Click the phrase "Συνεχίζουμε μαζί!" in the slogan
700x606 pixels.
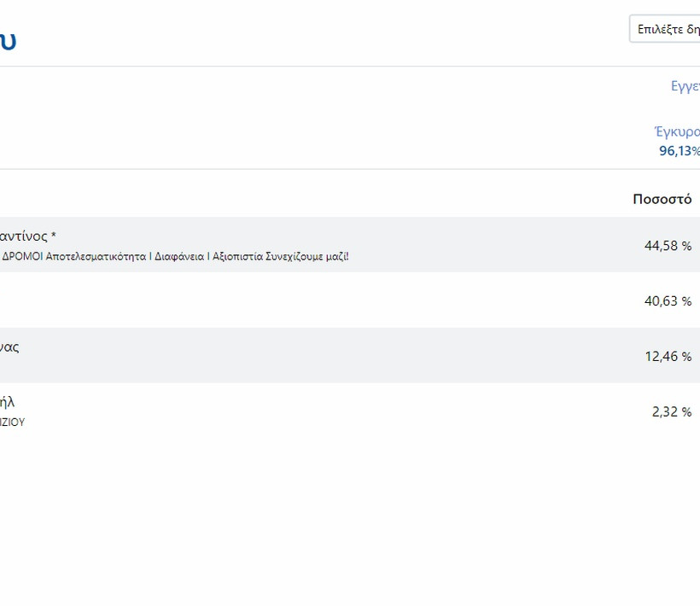point(308,256)
